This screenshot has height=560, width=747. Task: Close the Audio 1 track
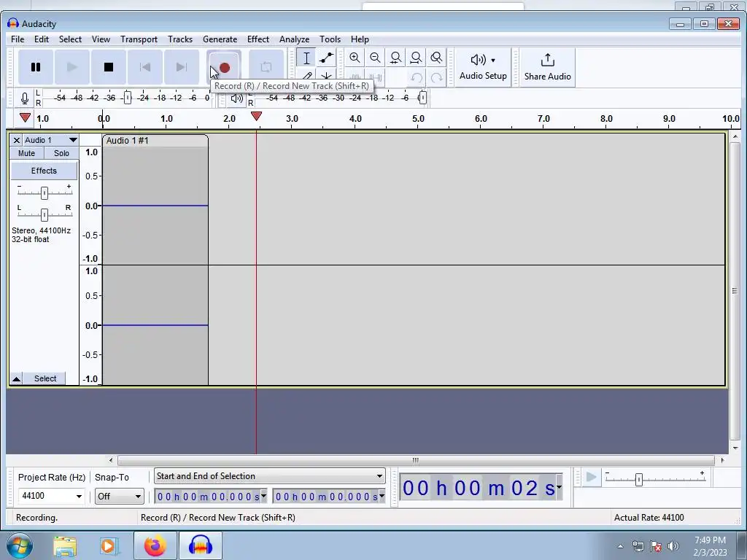(x=16, y=140)
